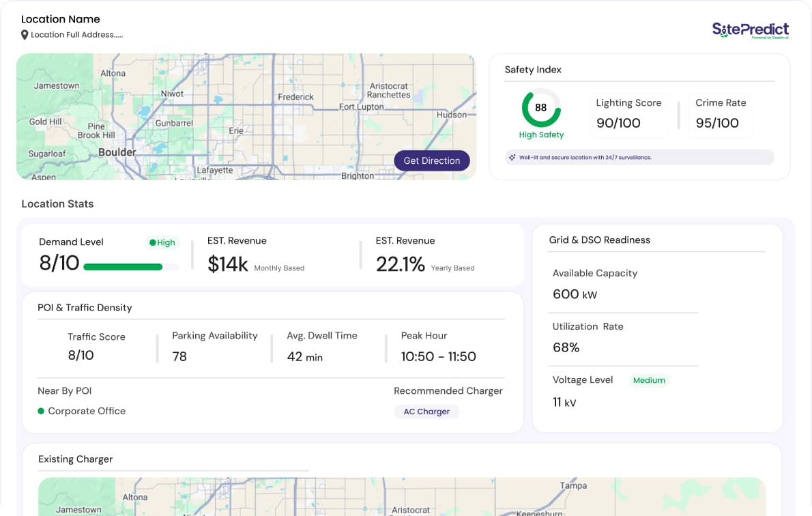Click the well-lit surveillance note text
812x516 pixels.
tap(585, 158)
